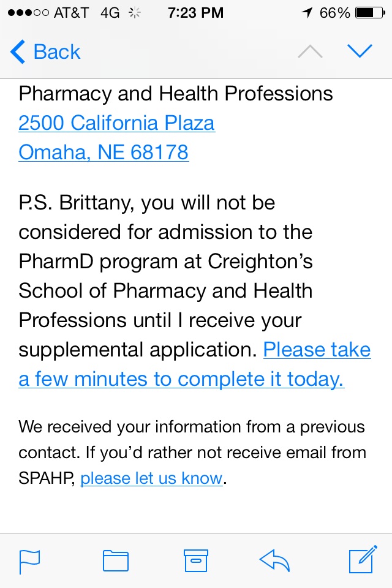This screenshot has height=588, width=392.
Task: Tap the flag icon in bottom toolbar
Action: tap(29, 562)
